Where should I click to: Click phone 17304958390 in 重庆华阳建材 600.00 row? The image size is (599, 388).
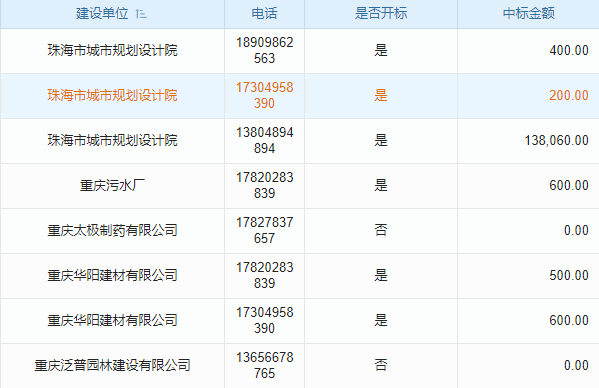coord(264,321)
